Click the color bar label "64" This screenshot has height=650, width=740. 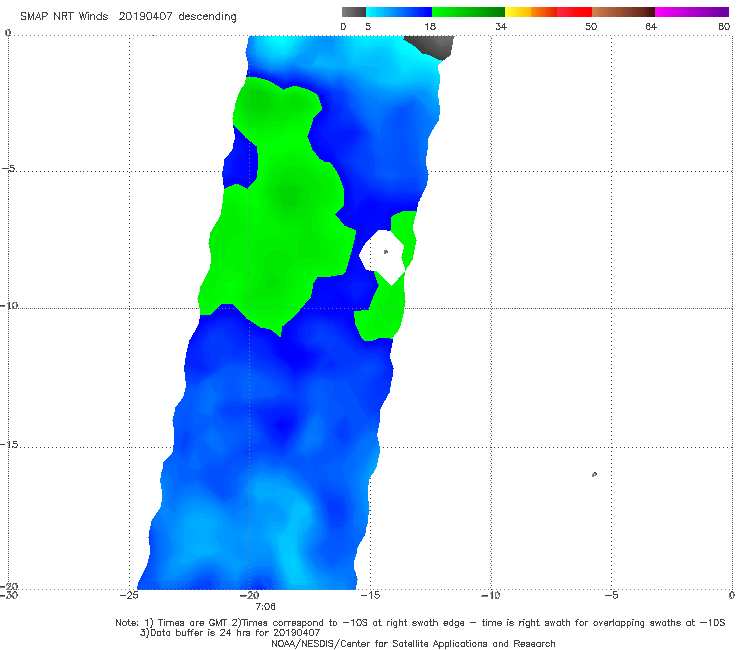[x=651, y=27]
